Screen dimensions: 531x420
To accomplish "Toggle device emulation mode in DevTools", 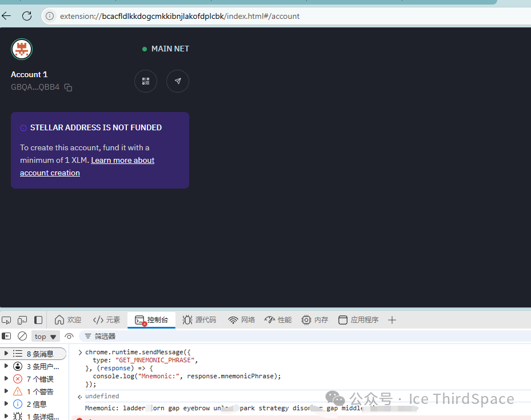I will [x=22, y=320].
